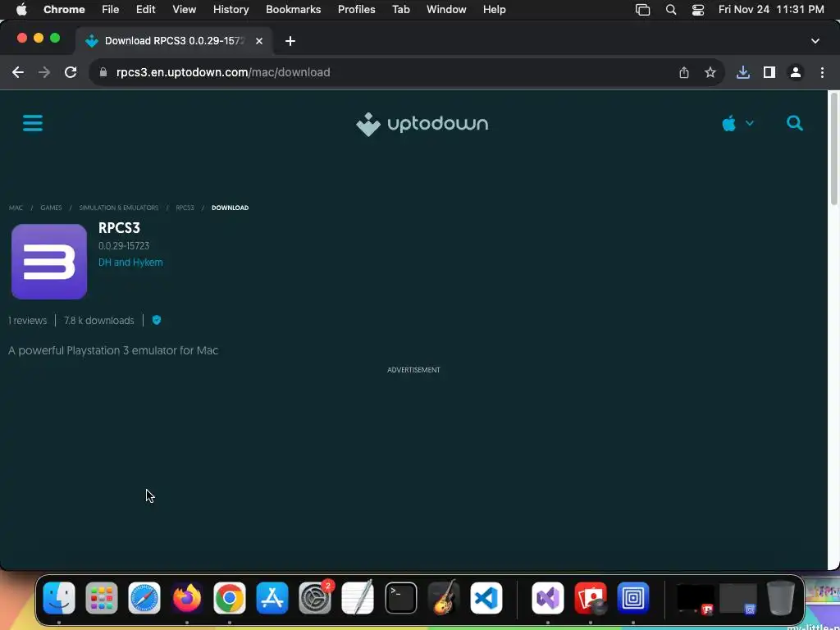The image size is (840, 630).
Task: Open a new tab
Action: (290, 41)
